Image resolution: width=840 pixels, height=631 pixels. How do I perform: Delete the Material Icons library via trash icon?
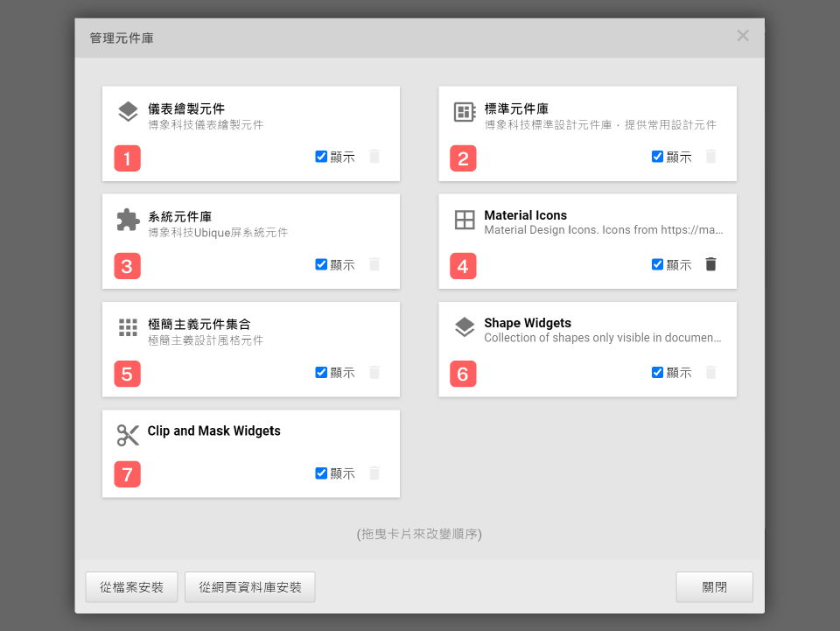pos(710,264)
